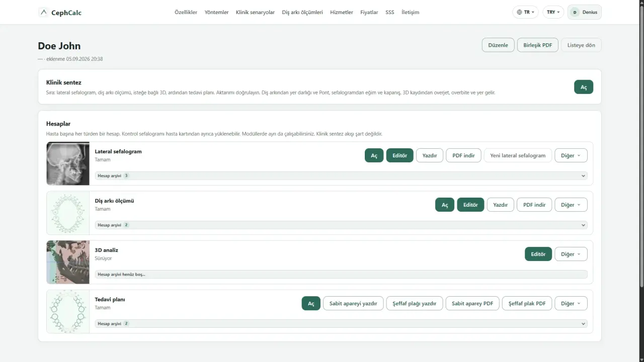This screenshot has height=362, width=644.
Task: Open the Klinik sentez section with Aç
Action: 584,87
